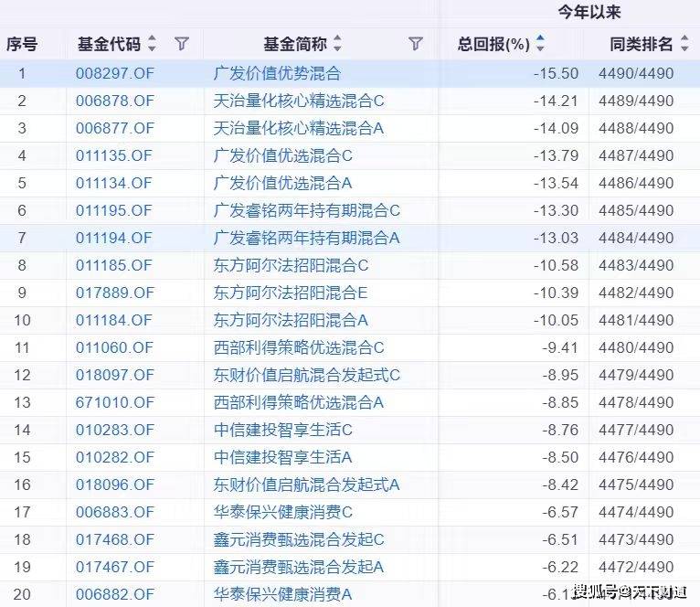Select fund name 东方阿尔法招阳混合C

(291, 265)
